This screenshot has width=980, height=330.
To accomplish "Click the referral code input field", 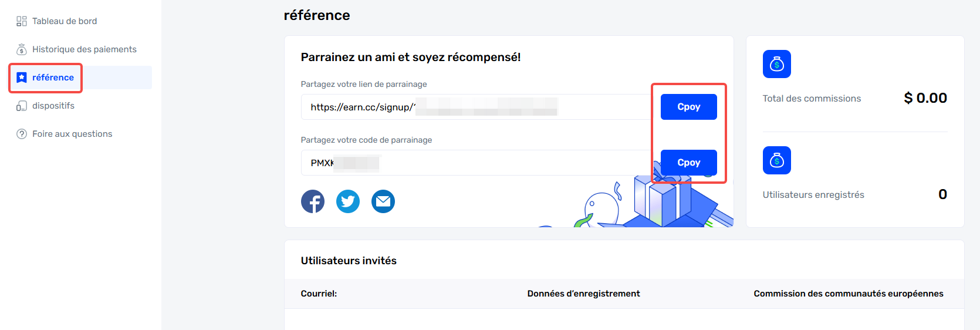I will 475,163.
